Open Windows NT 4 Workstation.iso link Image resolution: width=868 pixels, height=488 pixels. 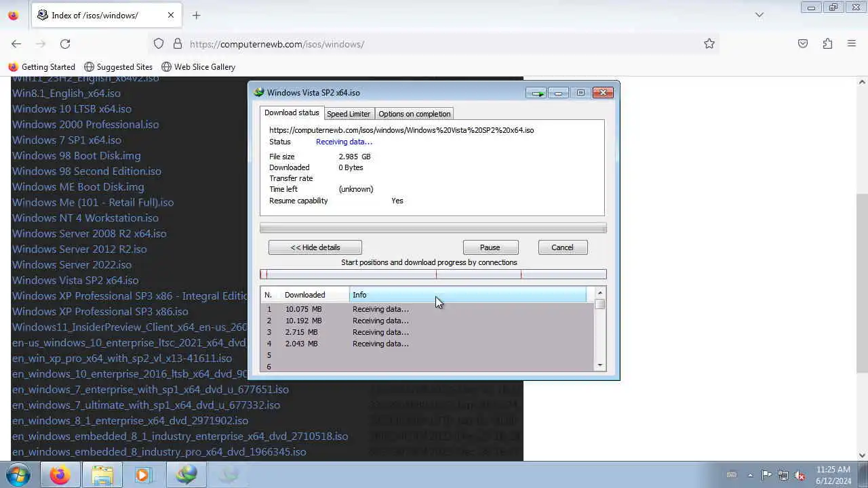(85, 218)
